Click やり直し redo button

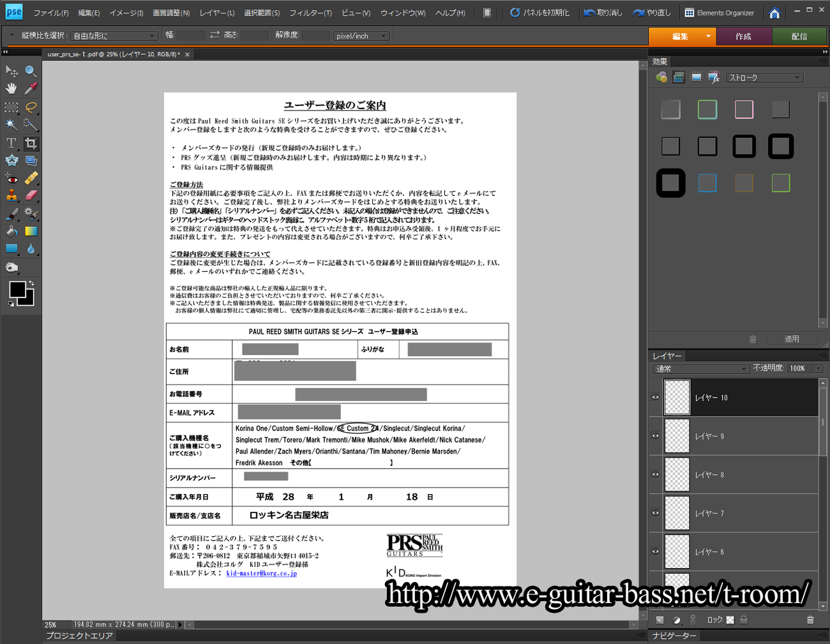click(652, 13)
